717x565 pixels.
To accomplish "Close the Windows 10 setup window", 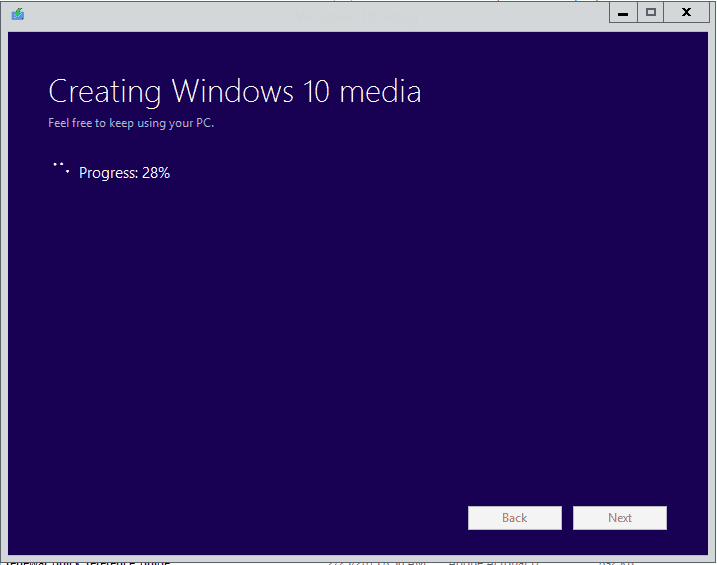I will pos(686,13).
